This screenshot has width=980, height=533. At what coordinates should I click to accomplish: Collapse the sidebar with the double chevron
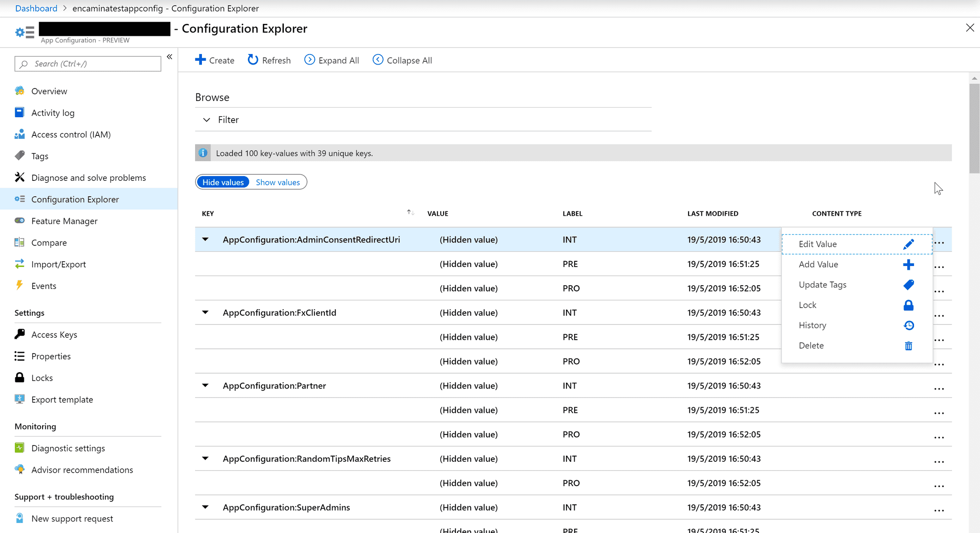point(169,56)
